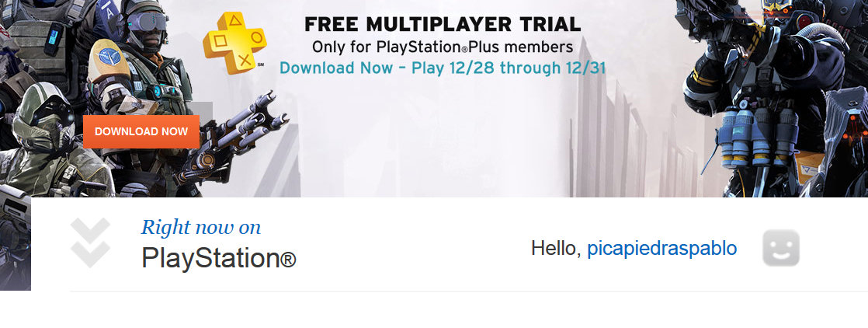Image resolution: width=868 pixels, height=328 pixels.
Task: Click the "Hello," greeting text
Action: [556, 248]
